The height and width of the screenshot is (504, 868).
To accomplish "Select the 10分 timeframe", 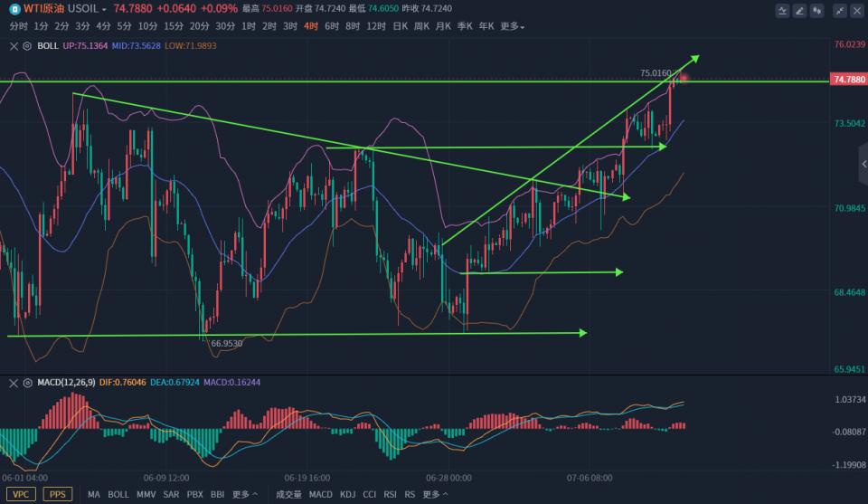I will [x=147, y=26].
